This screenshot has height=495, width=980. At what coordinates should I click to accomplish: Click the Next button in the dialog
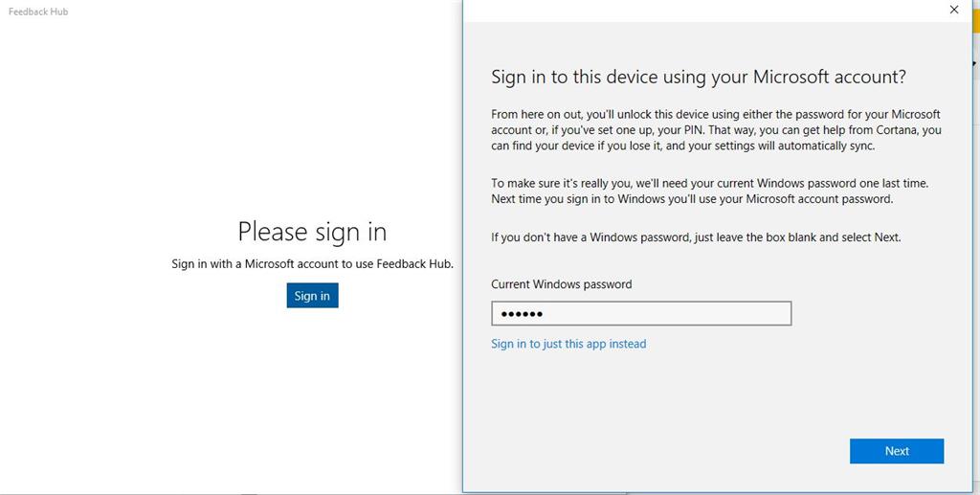click(x=896, y=451)
